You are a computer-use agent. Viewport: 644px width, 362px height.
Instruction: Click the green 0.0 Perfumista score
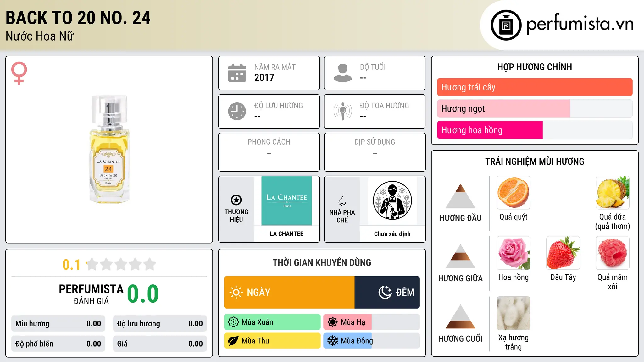point(143,294)
